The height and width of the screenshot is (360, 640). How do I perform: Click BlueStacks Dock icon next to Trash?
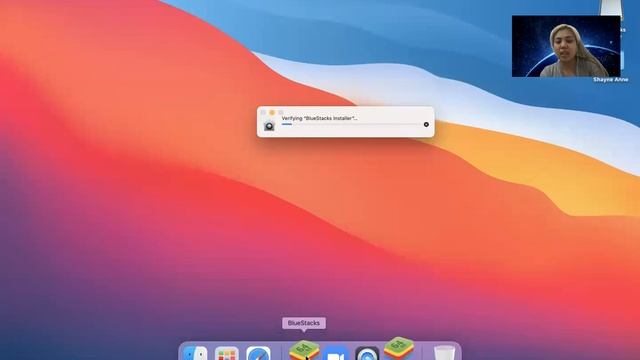[399, 349]
